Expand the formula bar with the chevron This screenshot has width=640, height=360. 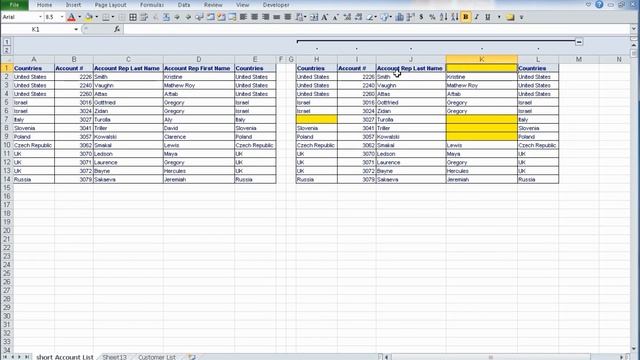633,29
